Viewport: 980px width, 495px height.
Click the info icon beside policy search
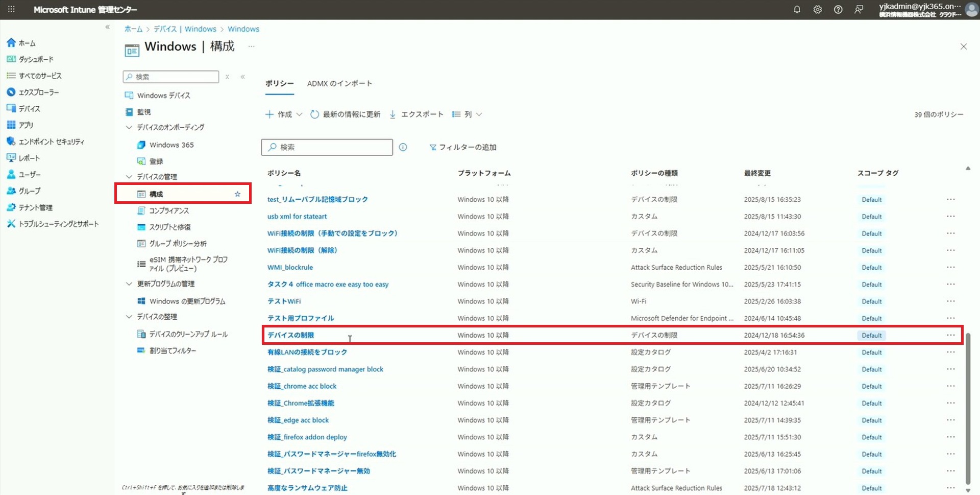point(403,147)
